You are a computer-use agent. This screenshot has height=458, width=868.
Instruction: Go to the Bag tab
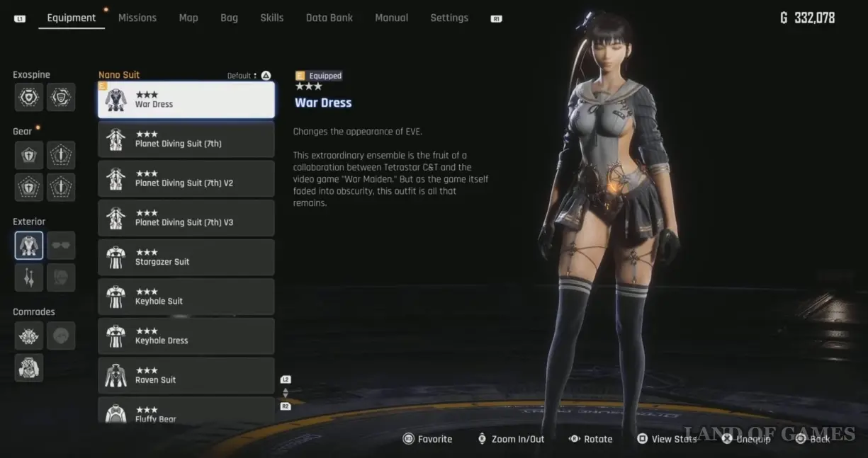[229, 18]
